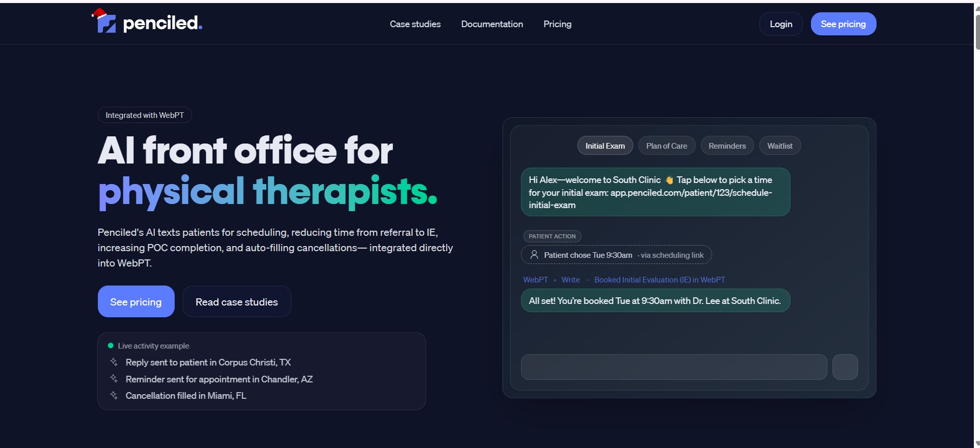The height and width of the screenshot is (448, 980).
Task: Click 'Reply sent to patient in Corpus Christi, TX'
Action: coord(208,362)
